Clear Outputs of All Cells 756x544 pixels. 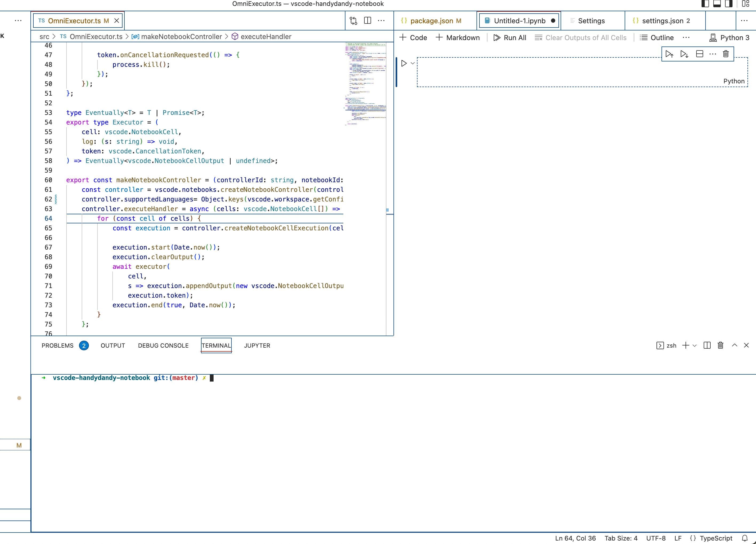pyautogui.click(x=581, y=38)
